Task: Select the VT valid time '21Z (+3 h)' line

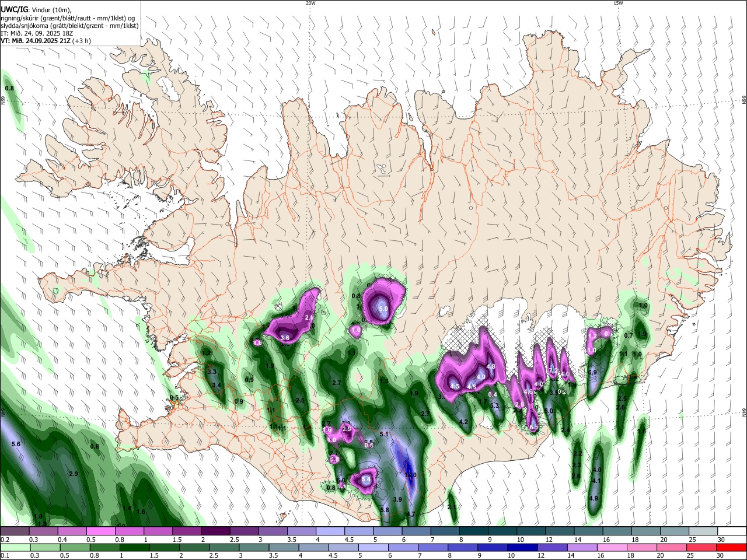Action: (46, 41)
